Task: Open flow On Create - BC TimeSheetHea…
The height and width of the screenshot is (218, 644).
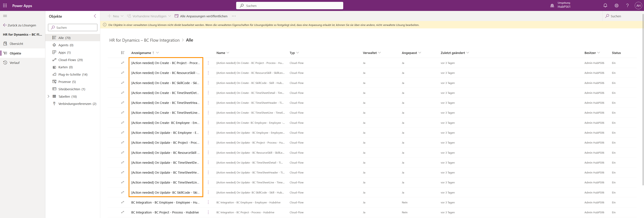Action: point(165,103)
